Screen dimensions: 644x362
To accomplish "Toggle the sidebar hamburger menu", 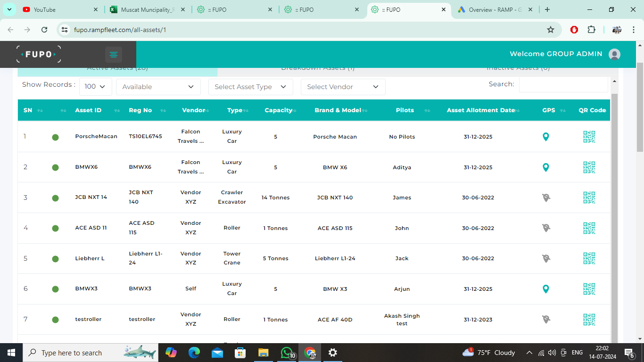I will click(x=114, y=55).
